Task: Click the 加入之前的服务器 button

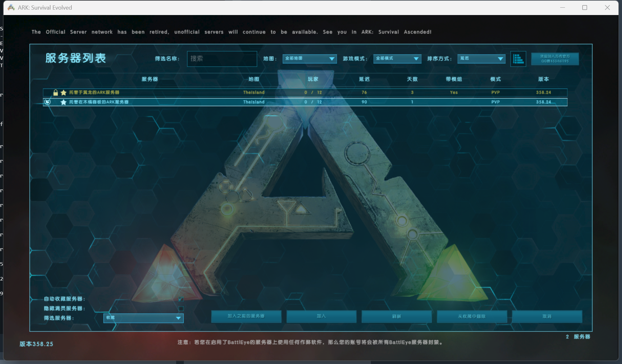Action: [x=246, y=316]
